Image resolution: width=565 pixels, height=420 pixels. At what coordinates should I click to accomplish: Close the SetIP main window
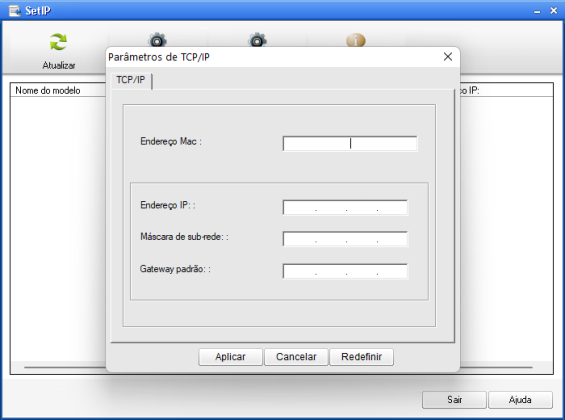click(554, 11)
